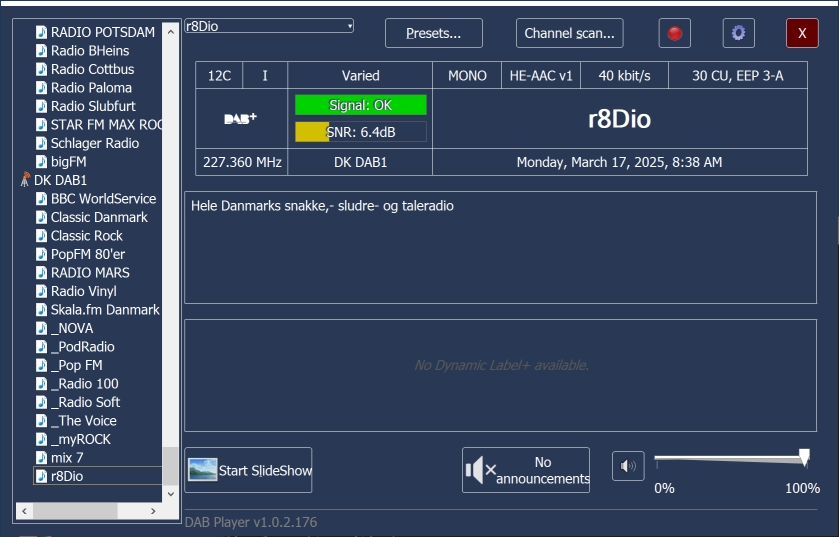
Task: Click the DAB+ logo in the info panel
Action: point(240,118)
